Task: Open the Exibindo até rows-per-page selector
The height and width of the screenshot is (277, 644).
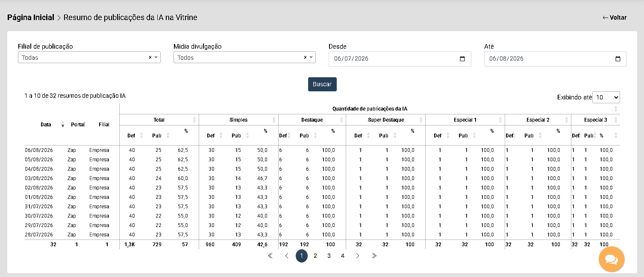Action: (606, 97)
